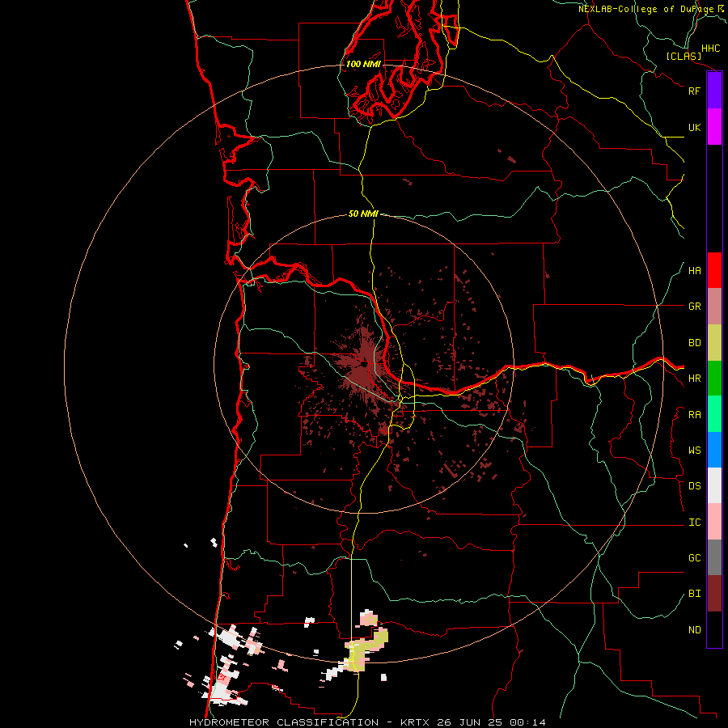Viewport: 728px width, 728px height.
Task: Click the WS legend label
Action: pos(694,450)
